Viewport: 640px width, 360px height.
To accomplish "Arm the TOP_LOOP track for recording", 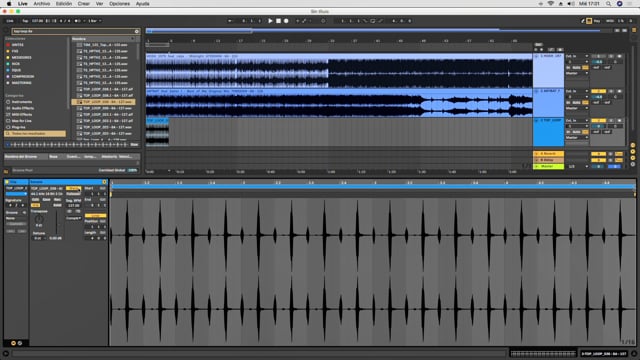I will click(620, 120).
